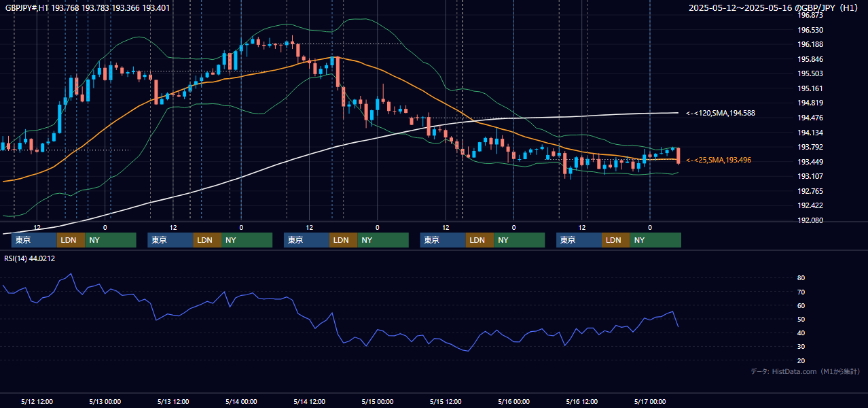Select the 192.422 price axis label
The height and width of the screenshot is (408, 868).
pos(810,205)
